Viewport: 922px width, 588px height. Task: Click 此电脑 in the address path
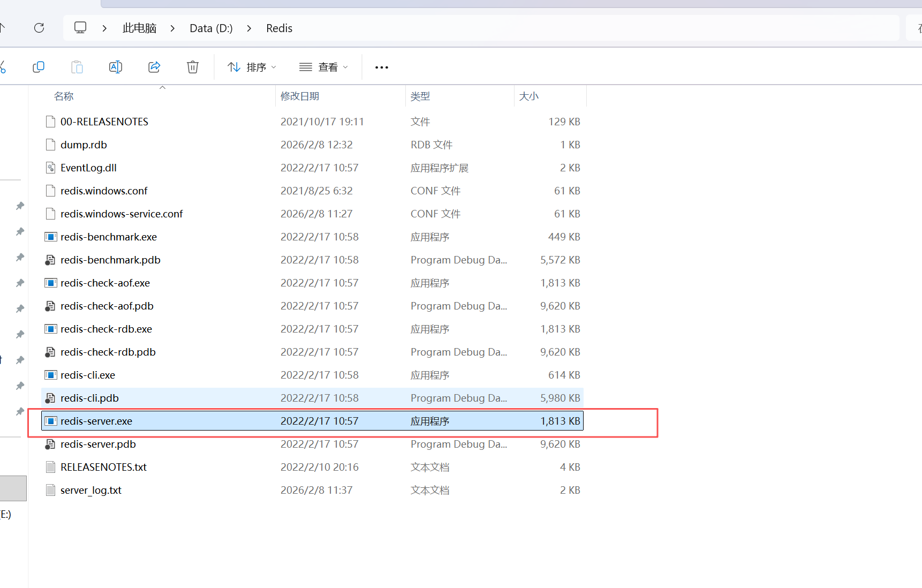pyautogui.click(x=139, y=28)
